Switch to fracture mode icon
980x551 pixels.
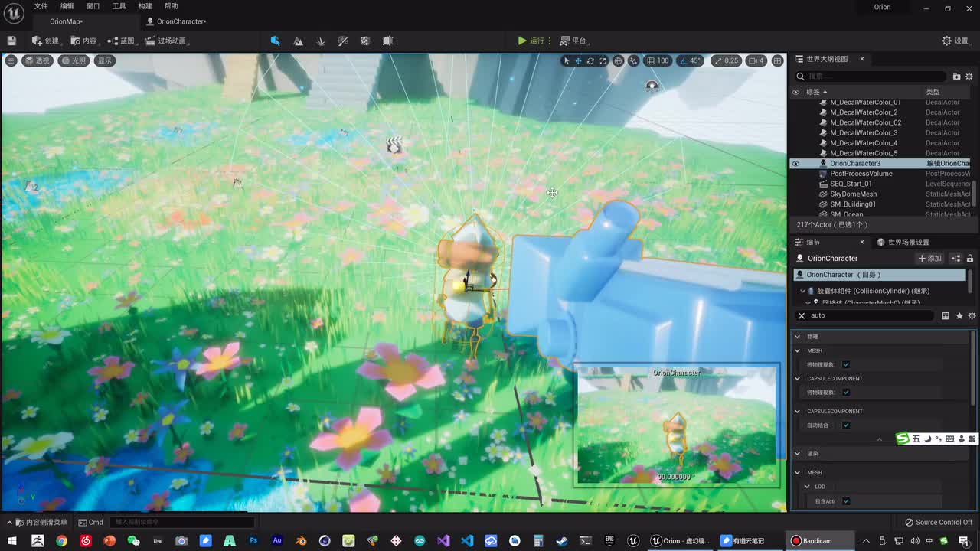[365, 41]
